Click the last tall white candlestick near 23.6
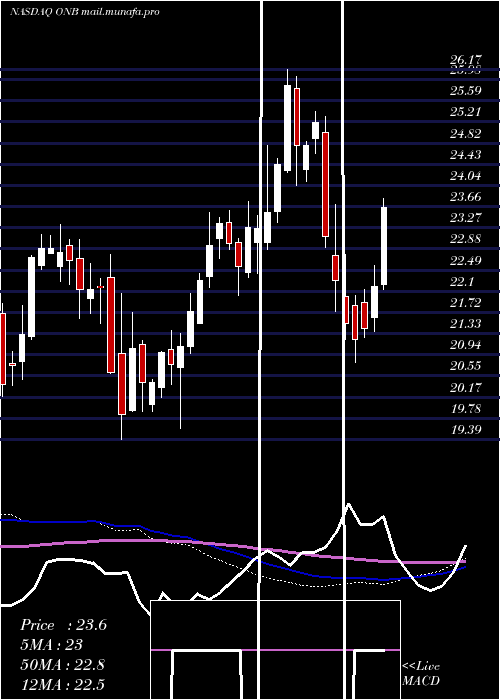This screenshot has width=500, height=700. pyautogui.click(x=383, y=245)
